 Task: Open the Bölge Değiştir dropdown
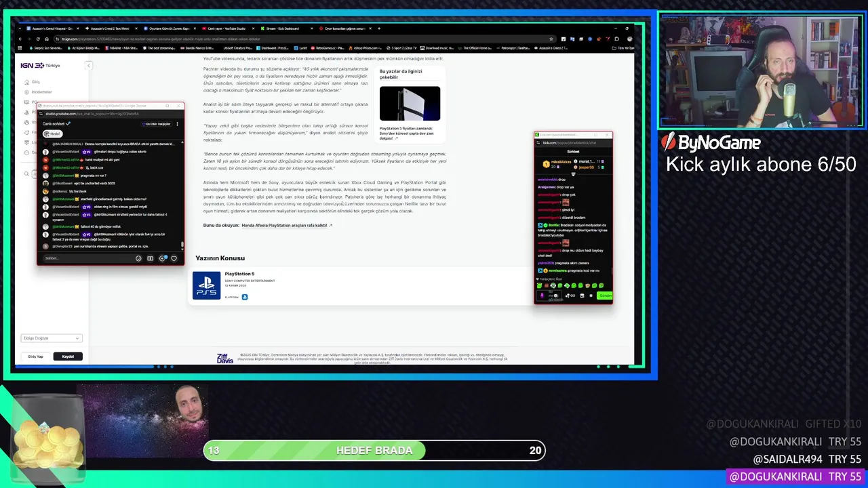click(52, 338)
